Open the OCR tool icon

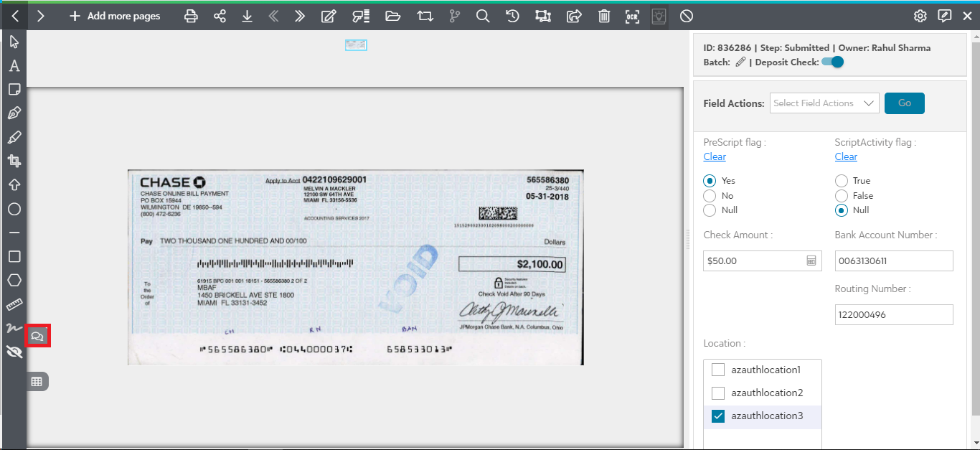(x=631, y=16)
